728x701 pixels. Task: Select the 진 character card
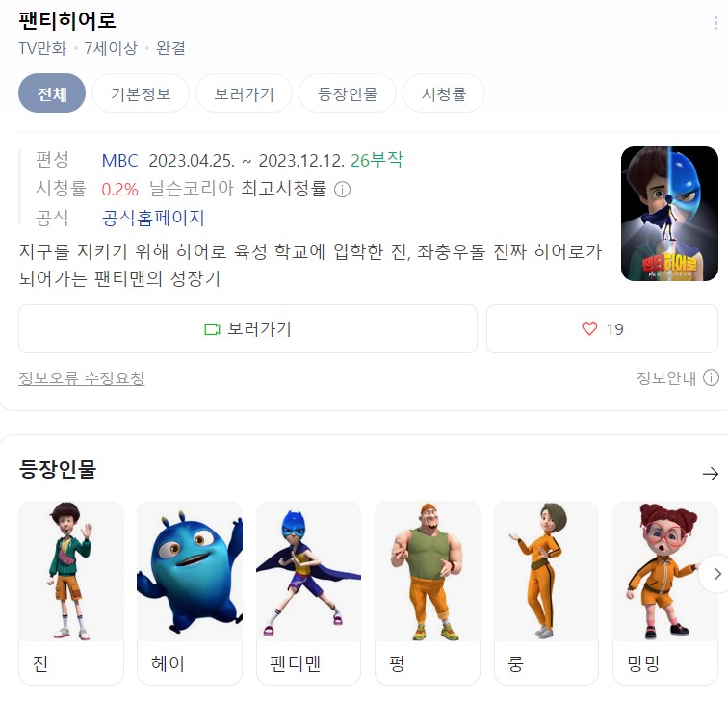(x=71, y=592)
